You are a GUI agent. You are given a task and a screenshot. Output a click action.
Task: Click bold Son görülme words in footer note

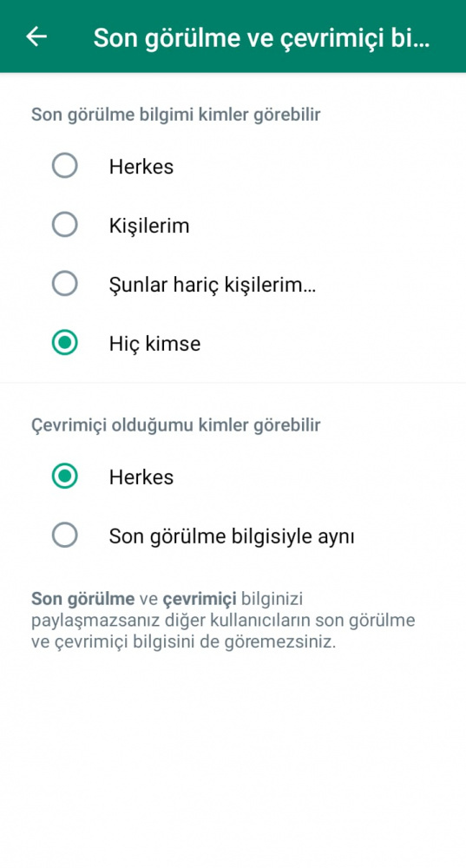coord(83,599)
